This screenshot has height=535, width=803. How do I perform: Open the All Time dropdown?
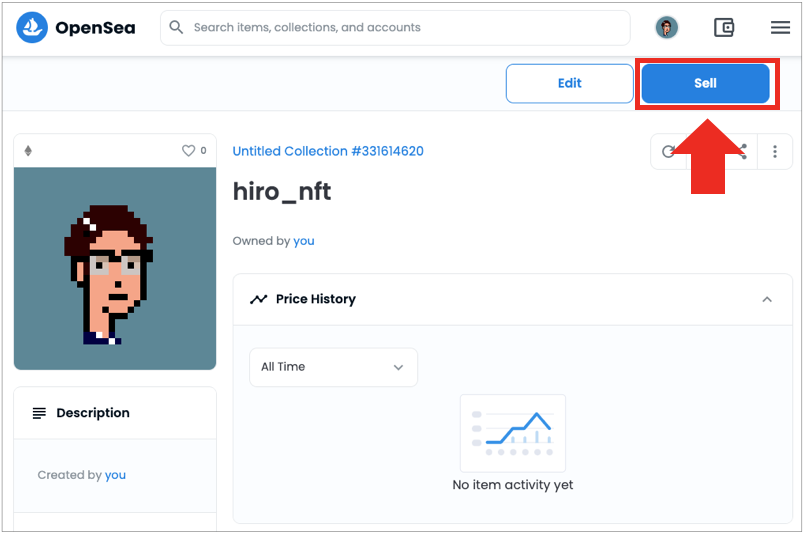333,367
